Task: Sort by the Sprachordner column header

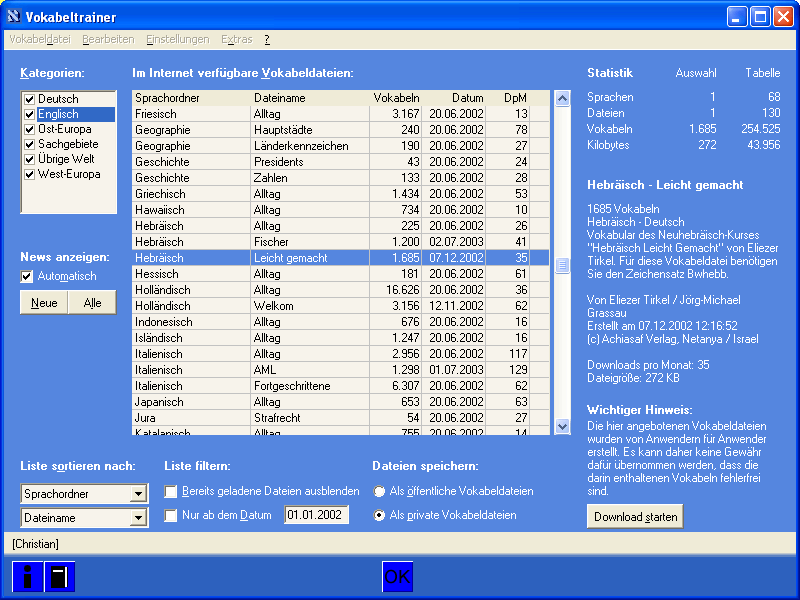Action: (191, 98)
